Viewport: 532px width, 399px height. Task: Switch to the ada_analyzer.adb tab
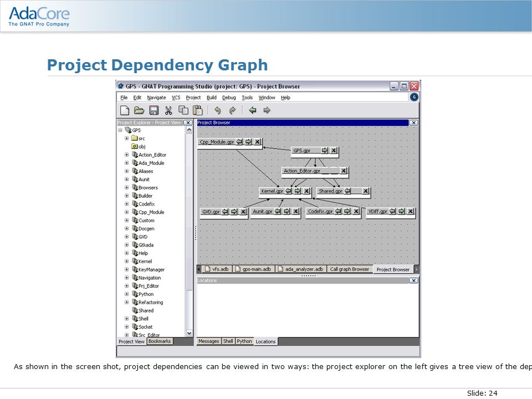coord(300,269)
